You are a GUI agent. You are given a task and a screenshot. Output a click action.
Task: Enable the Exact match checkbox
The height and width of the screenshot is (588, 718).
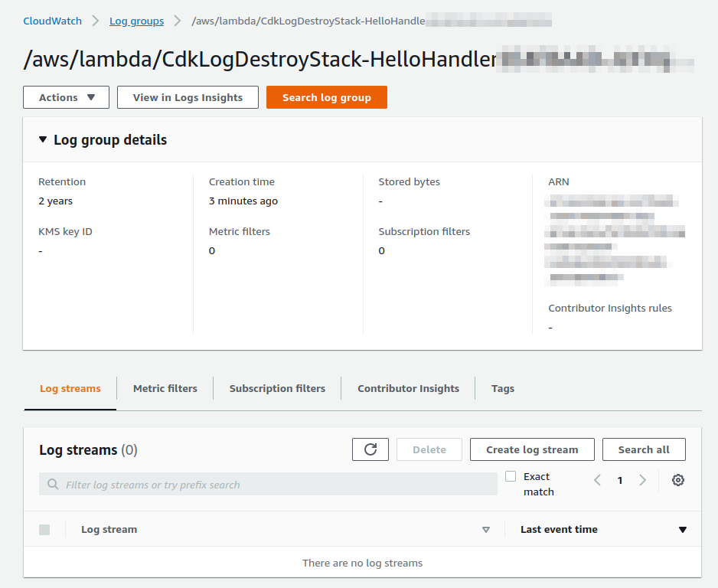pos(511,476)
